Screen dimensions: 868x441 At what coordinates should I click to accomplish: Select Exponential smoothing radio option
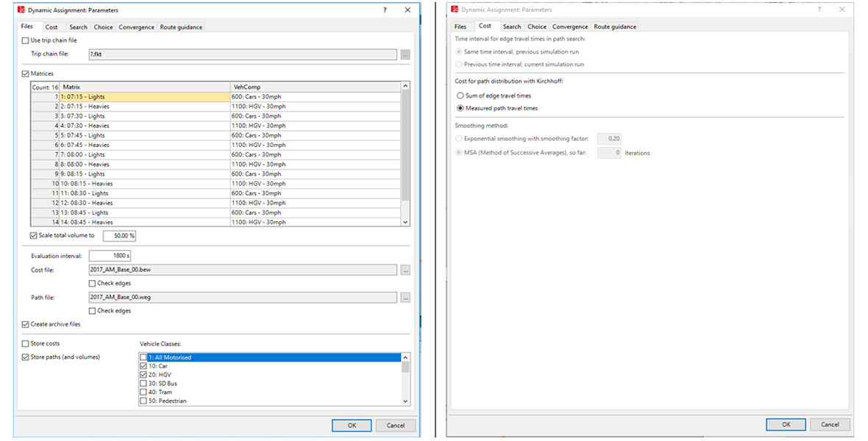(458, 139)
